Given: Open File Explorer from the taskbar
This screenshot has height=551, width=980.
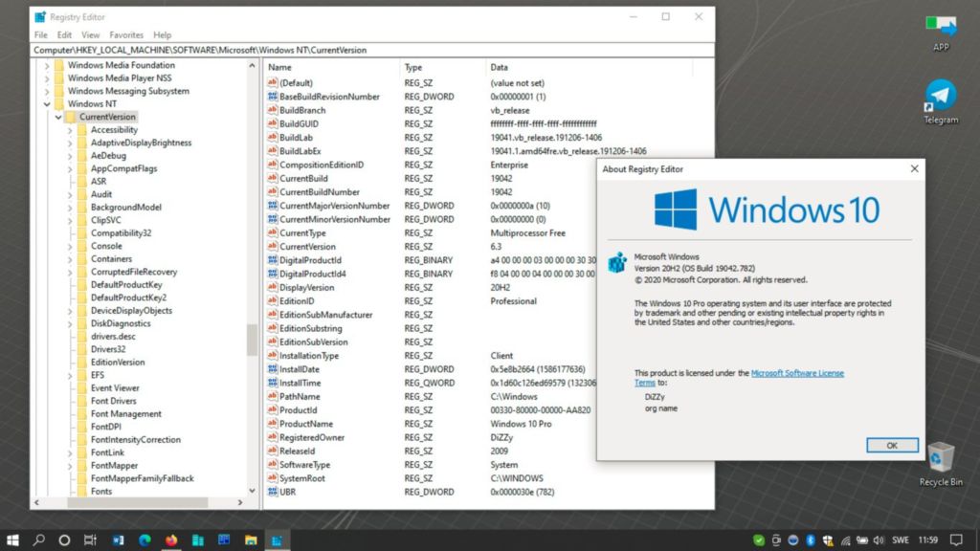Looking at the screenshot, I should pos(251,540).
